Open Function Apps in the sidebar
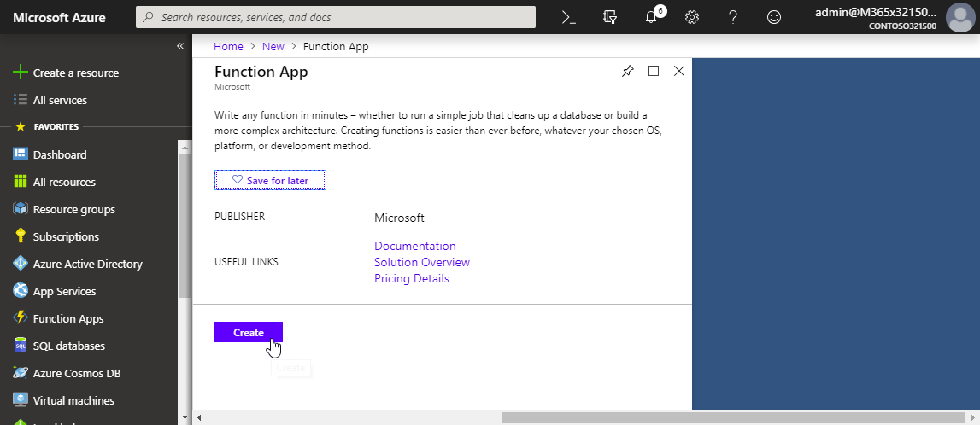This screenshot has width=980, height=425. click(x=68, y=319)
